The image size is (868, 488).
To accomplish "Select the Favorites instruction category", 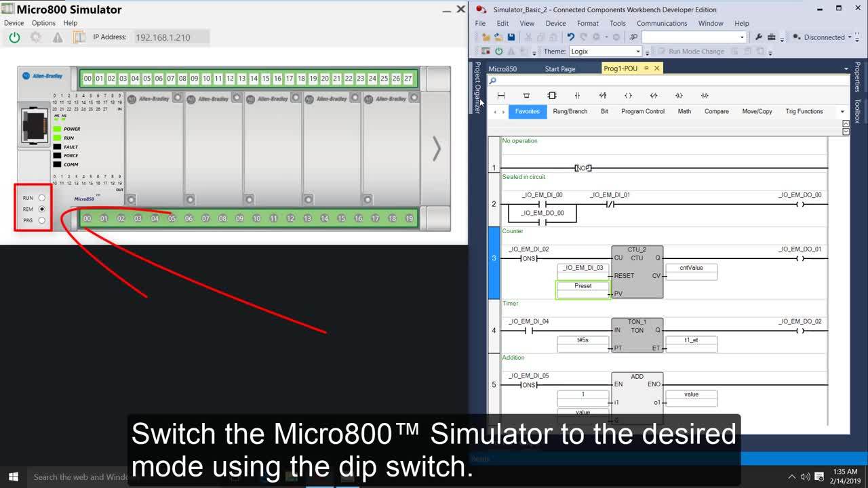I will (528, 112).
